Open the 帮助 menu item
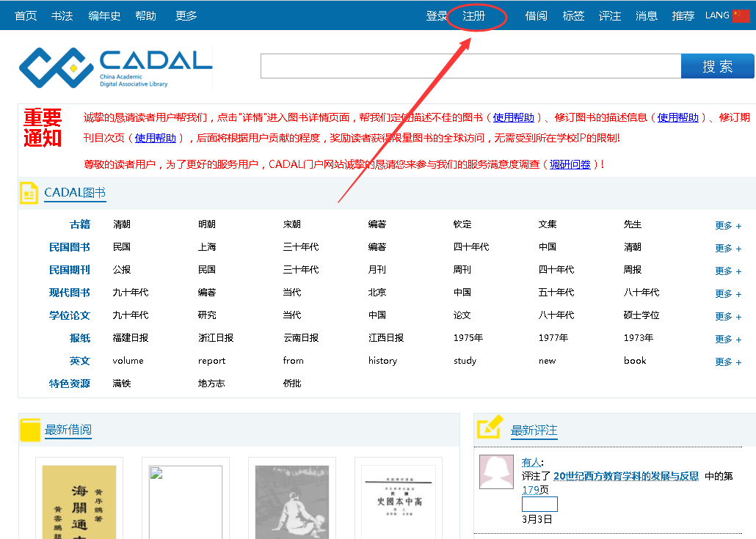756x539 pixels. click(145, 16)
